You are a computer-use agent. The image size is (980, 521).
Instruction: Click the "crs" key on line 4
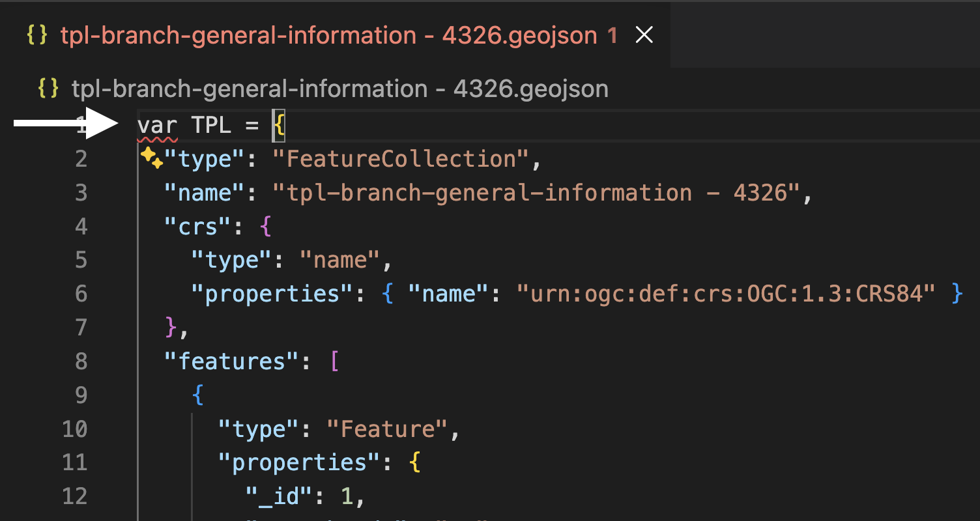(x=198, y=227)
